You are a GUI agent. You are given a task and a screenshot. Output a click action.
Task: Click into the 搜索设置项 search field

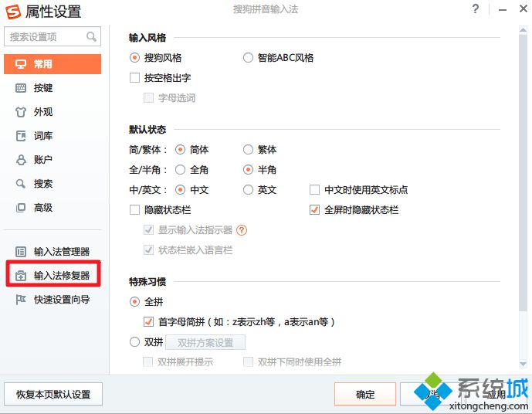tap(53, 36)
